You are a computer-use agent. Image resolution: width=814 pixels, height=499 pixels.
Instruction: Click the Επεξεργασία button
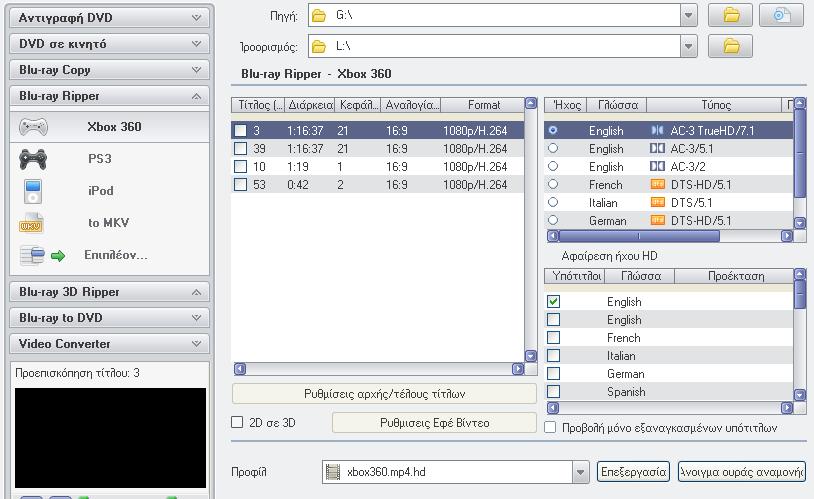coord(633,472)
